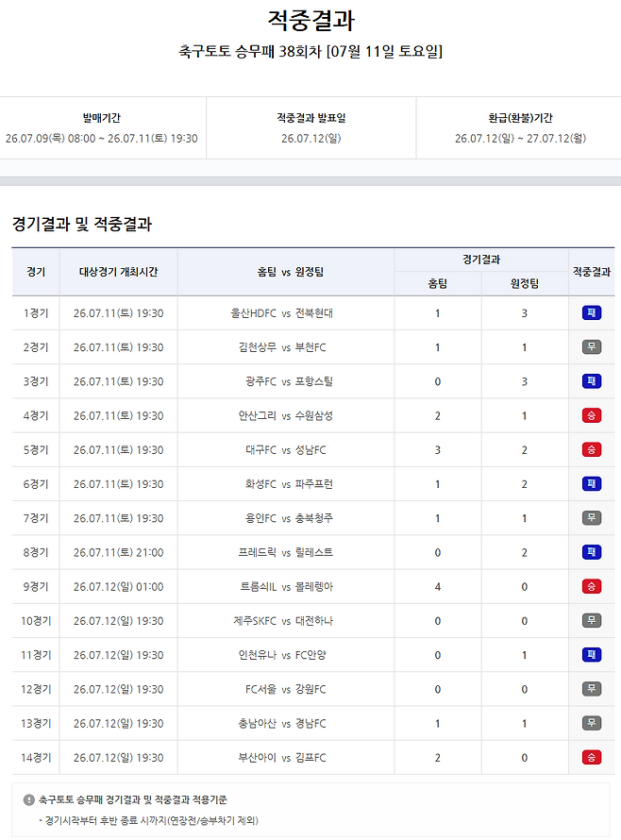This screenshot has height=840, width=621.
Task: Select the 대구FC vs 성남FC match
Action: (286, 450)
